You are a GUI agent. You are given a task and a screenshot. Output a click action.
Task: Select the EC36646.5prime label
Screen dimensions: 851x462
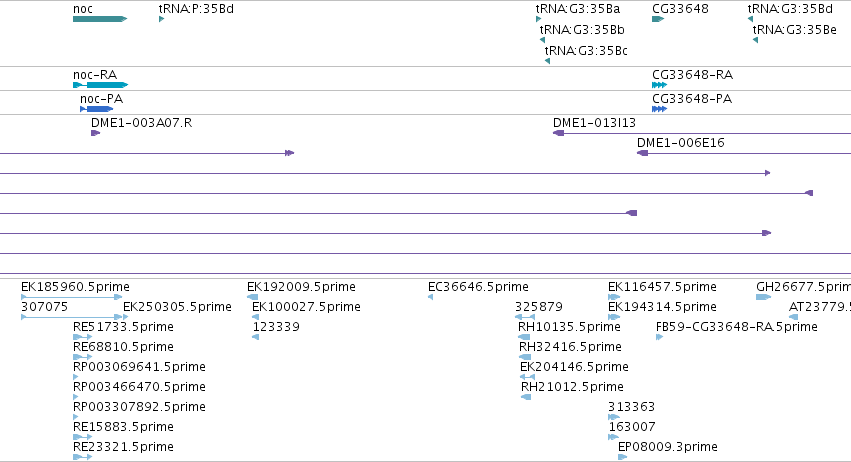(x=478, y=287)
